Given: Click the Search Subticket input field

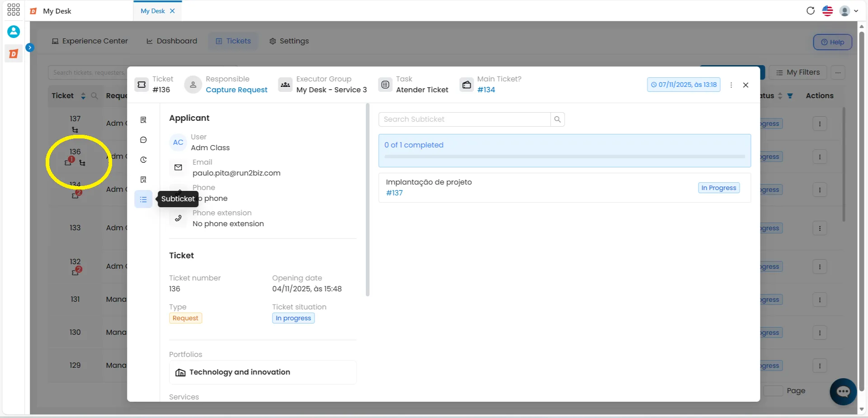Looking at the screenshot, I should click(464, 119).
